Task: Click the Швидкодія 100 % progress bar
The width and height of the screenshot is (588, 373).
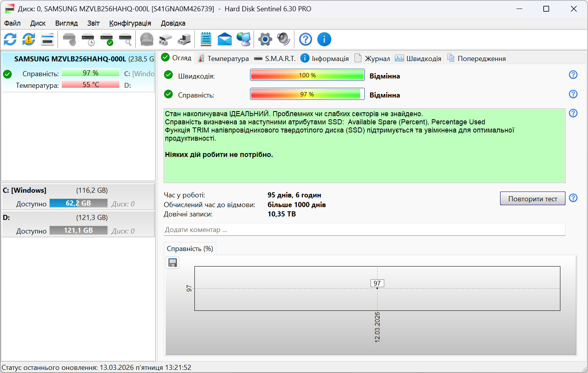Action: point(307,75)
